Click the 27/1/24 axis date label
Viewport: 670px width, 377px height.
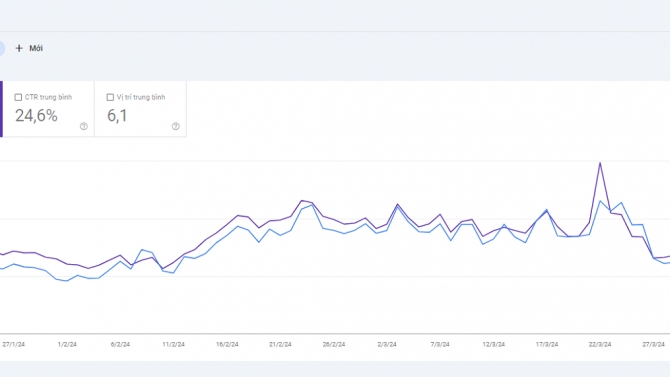click(14, 345)
